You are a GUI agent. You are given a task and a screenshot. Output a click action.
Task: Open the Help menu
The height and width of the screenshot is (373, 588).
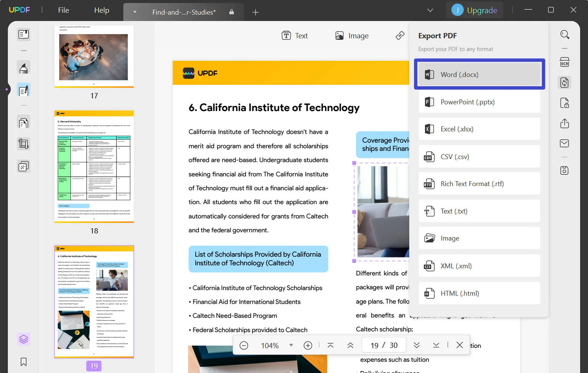(102, 11)
